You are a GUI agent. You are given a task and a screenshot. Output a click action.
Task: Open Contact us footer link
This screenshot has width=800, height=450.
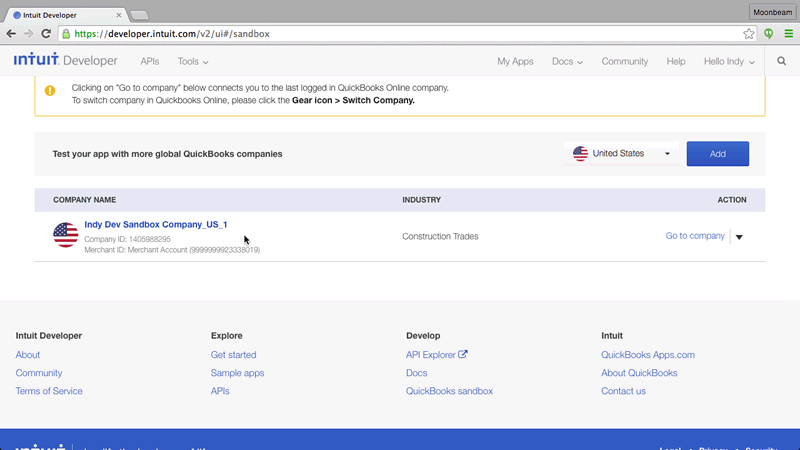[x=623, y=391]
